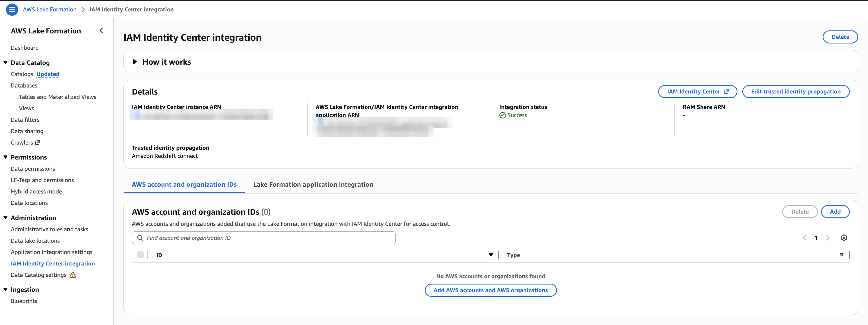868x325 pixels.
Task: Open Catalogs in the side navigation
Action: 22,74
